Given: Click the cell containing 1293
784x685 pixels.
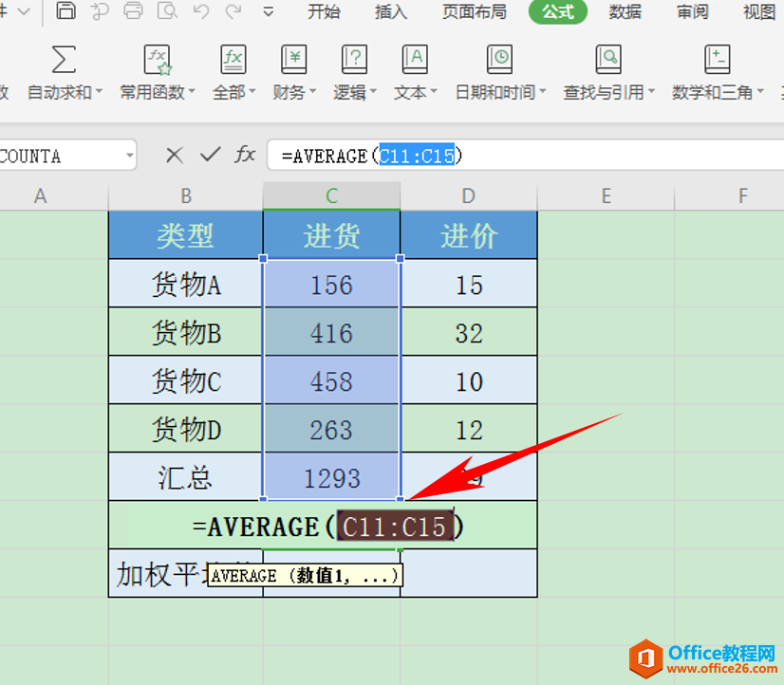Looking at the screenshot, I should tap(331, 477).
